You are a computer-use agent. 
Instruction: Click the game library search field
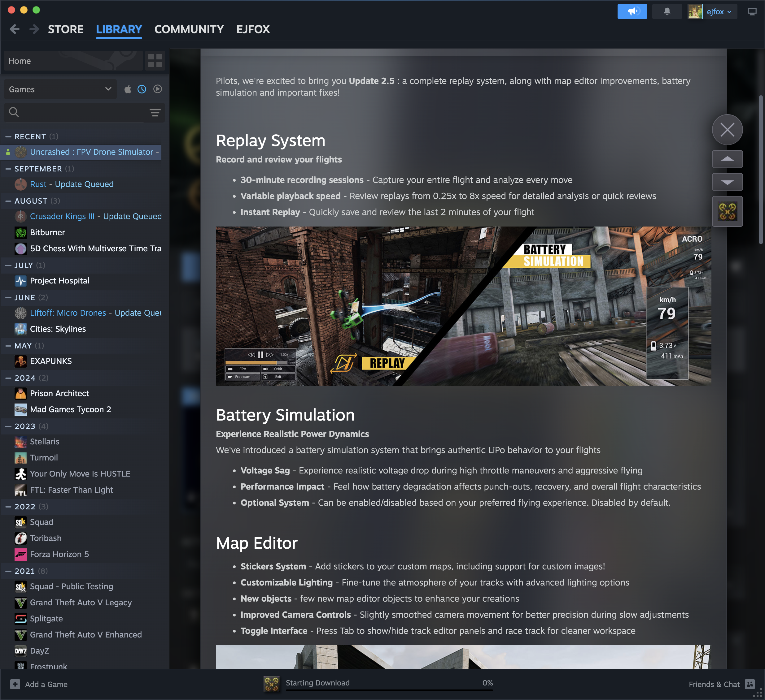[76, 112]
